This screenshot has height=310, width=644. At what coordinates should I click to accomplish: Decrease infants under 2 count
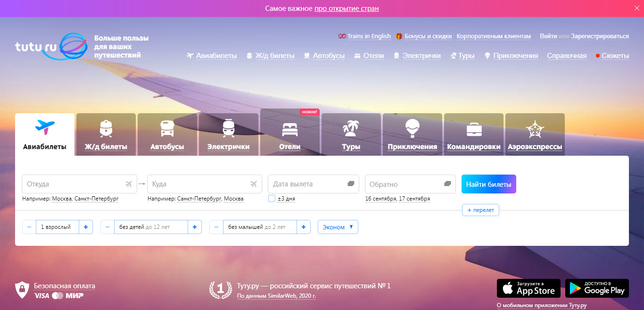pyautogui.click(x=216, y=227)
